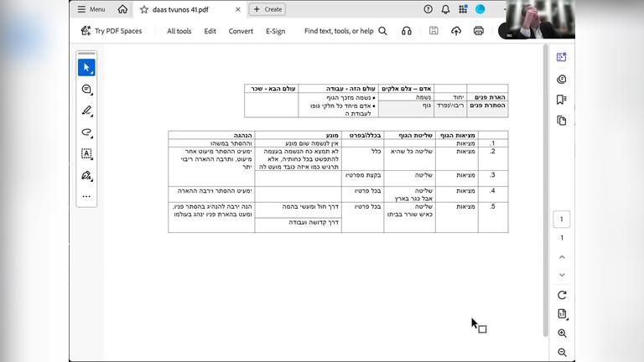
Task: Open the add comment tool
Action: click(86, 89)
